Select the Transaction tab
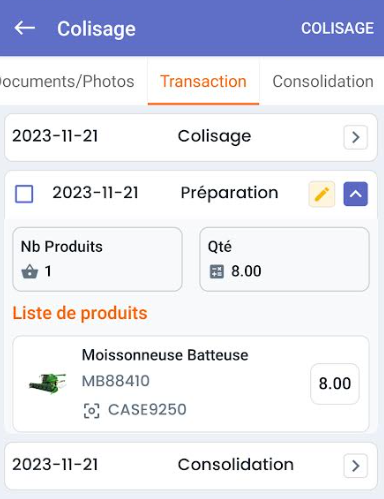The image size is (384, 499). [203, 81]
